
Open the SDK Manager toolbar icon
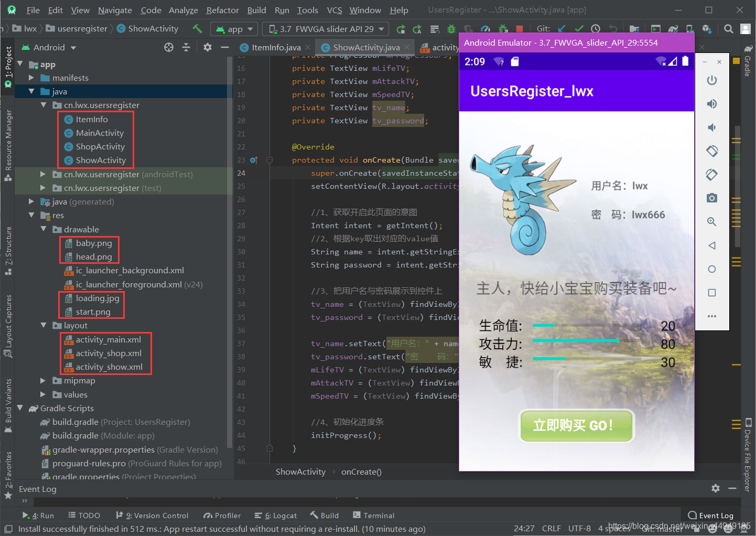click(x=707, y=29)
